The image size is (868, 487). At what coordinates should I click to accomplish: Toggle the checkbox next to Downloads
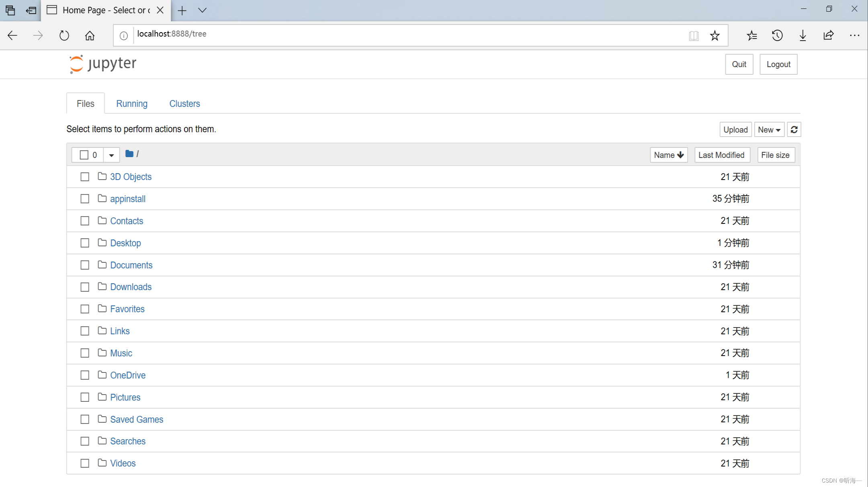tap(85, 287)
